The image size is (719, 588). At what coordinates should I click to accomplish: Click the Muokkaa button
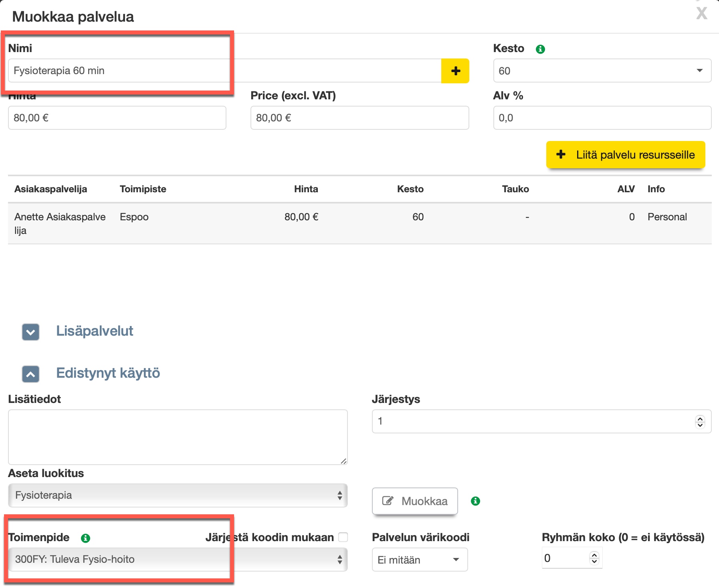pyautogui.click(x=415, y=501)
